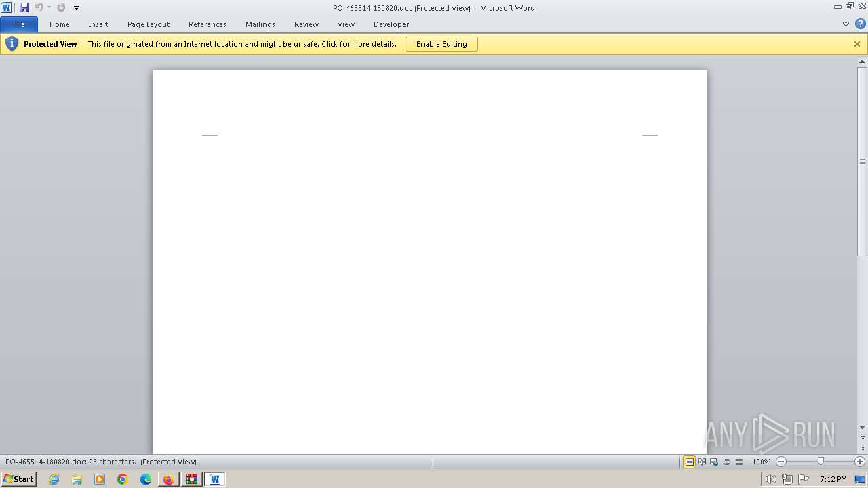Click the scroll up arrow
The image size is (868, 488).
863,62
